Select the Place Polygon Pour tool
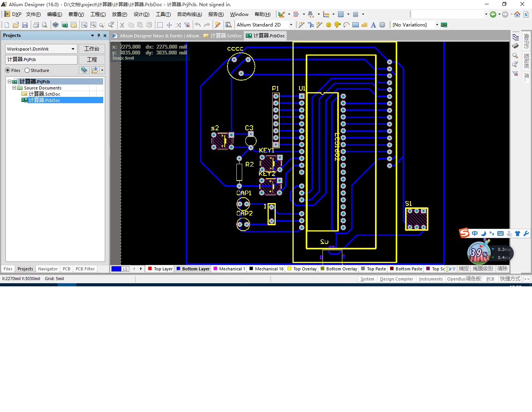 coord(365,25)
